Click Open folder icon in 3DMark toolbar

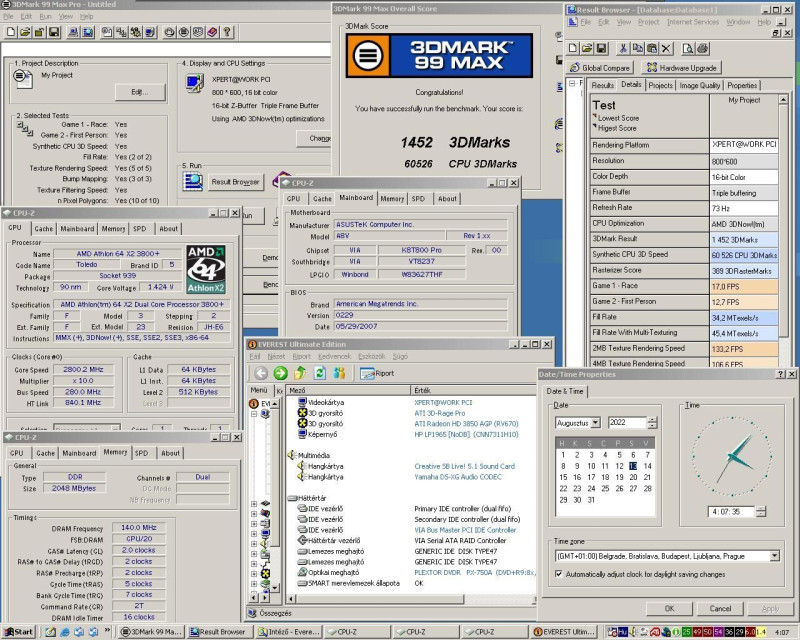point(24,32)
